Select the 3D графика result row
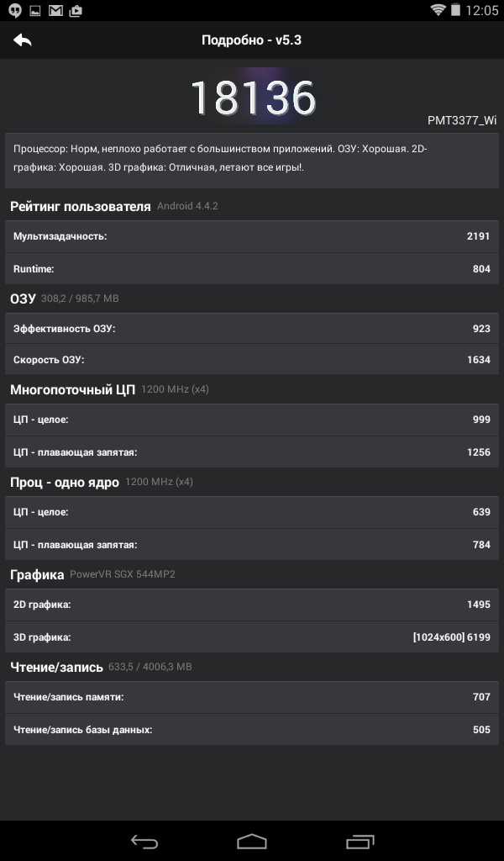This screenshot has height=861, width=504. tap(252, 637)
